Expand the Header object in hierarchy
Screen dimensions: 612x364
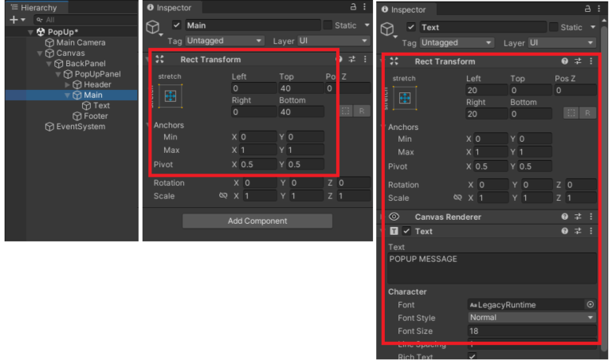[x=67, y=84]
